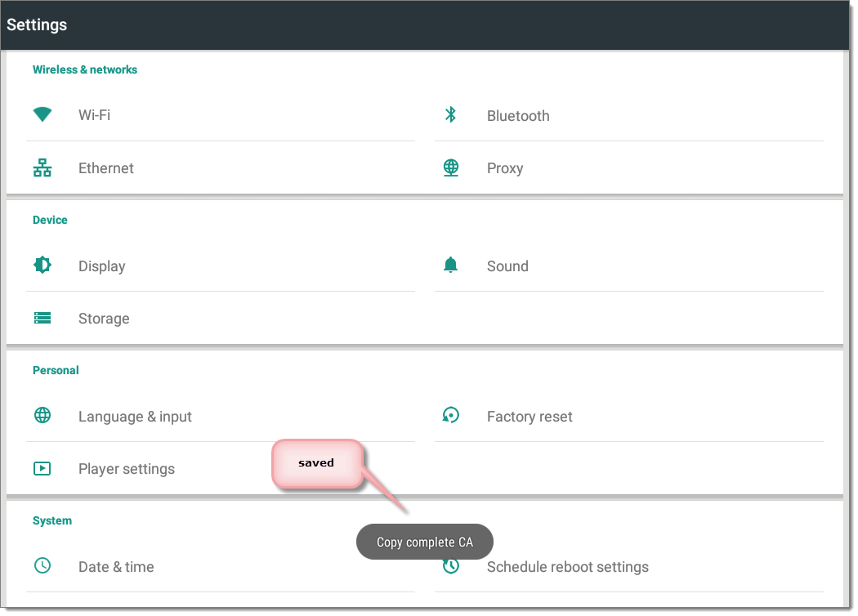Open Proxy settings
Screen dimensions: 858x616
tap(628, 167)
